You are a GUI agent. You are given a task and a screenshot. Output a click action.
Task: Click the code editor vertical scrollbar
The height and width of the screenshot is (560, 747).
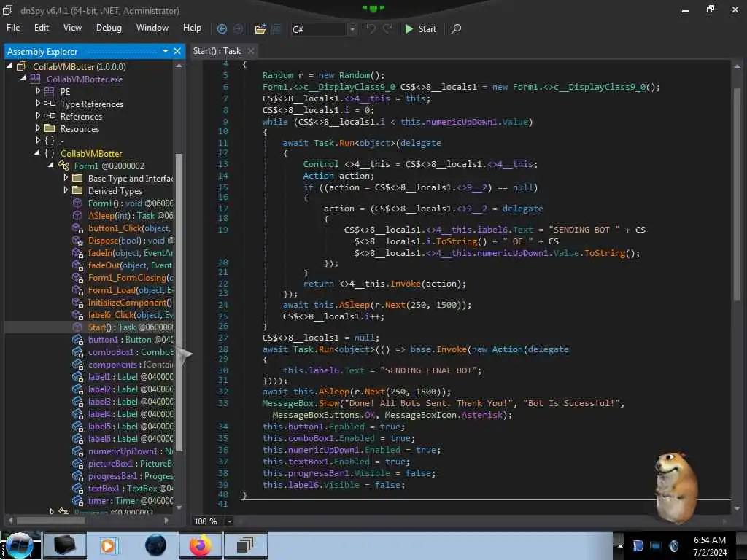click(737, 194)
